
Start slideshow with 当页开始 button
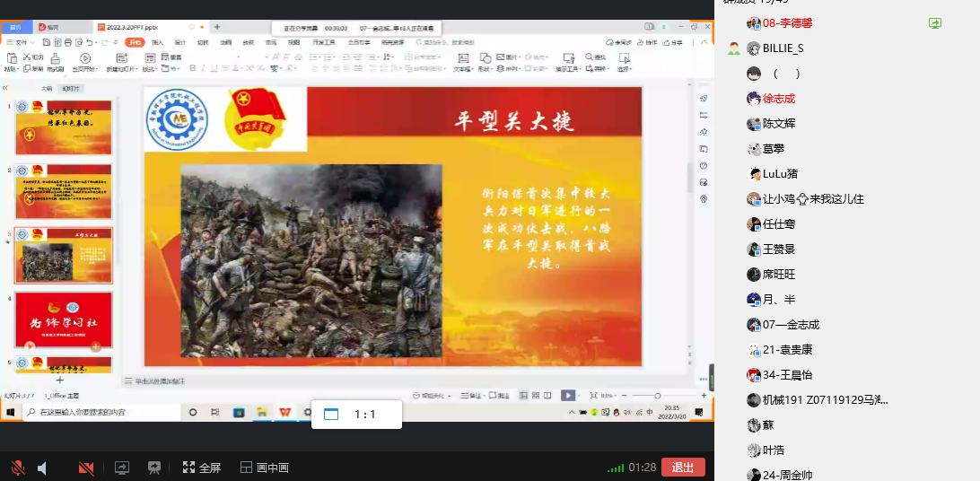[84, 63]
